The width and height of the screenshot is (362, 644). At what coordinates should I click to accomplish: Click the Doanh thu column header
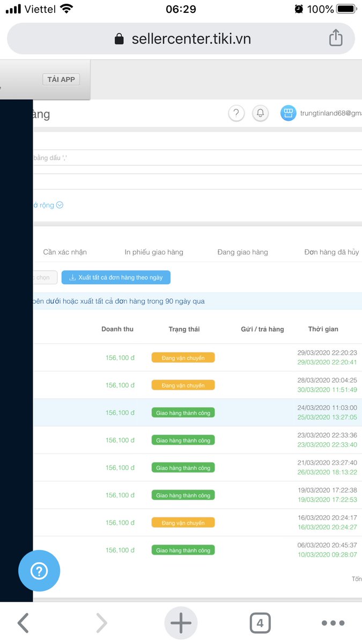tap(117, 329)
